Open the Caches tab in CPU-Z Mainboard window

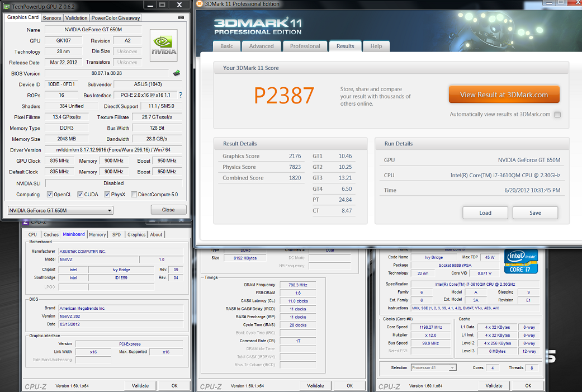click(51, 235)
